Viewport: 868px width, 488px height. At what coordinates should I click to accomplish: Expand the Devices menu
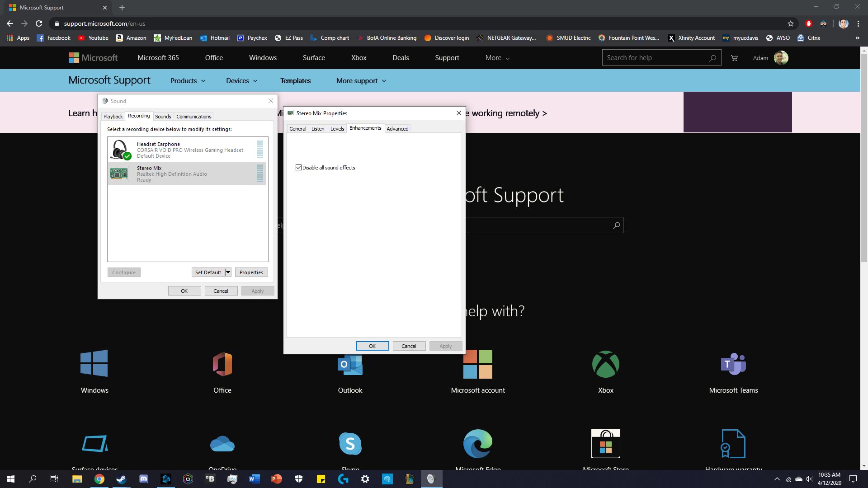241,81
